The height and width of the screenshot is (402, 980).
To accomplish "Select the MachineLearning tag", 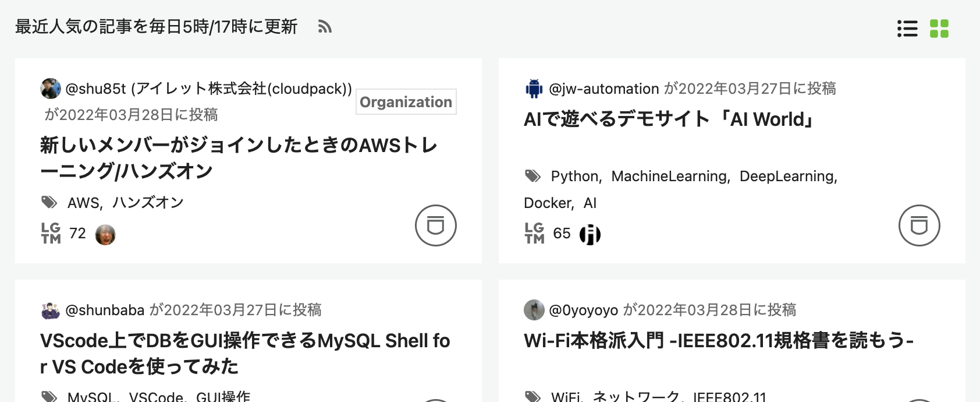I will pos(669,177).
